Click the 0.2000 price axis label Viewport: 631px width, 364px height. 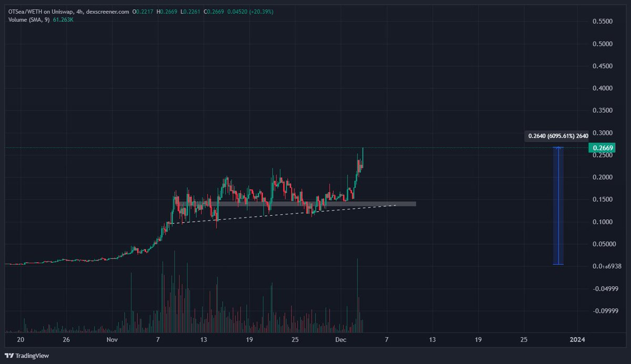click(x=603, y=178)
